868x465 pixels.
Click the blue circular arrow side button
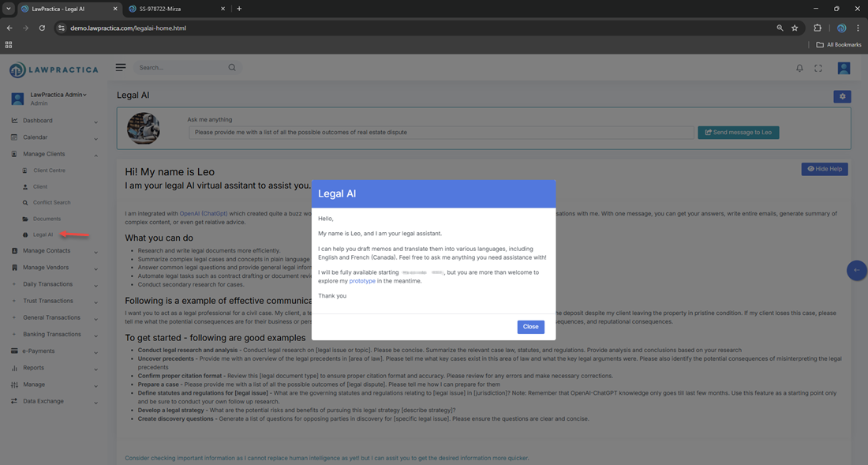coord(856,270)
